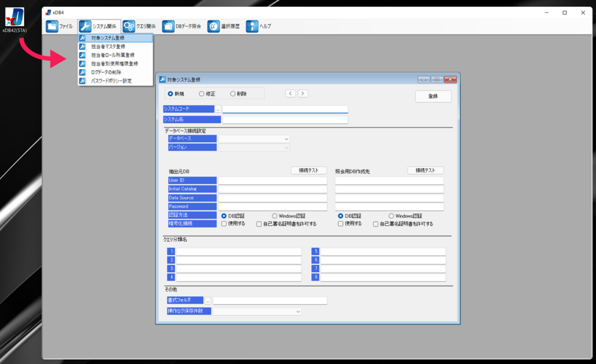Screen dimensions: 596x364
Task: Open the xDB42(STA) desktop shortcut icon
Action: [x=14, y=17]
